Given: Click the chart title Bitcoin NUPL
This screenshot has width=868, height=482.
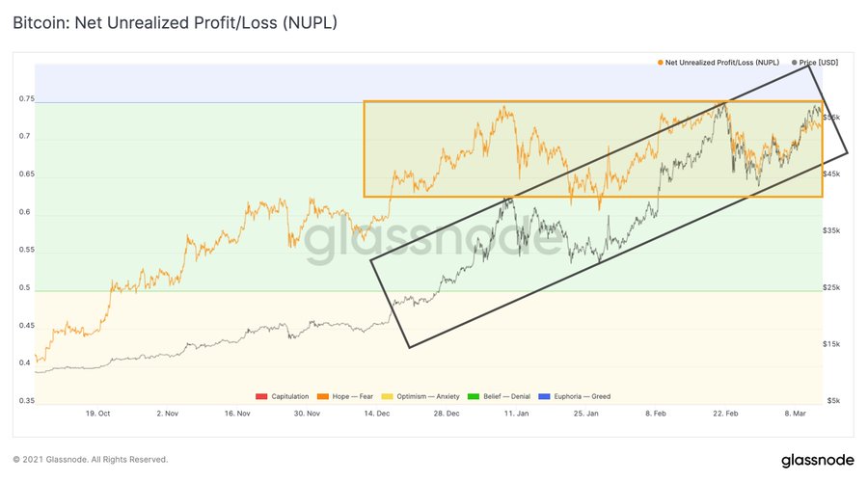Looking at the screenshot, I should (x=175, y=23).
